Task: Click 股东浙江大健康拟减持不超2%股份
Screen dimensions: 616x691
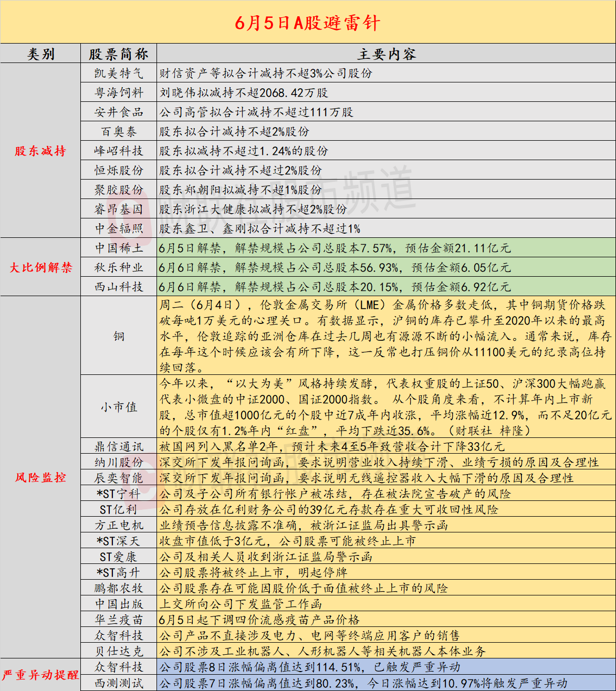Action: (x=254, y=210)
